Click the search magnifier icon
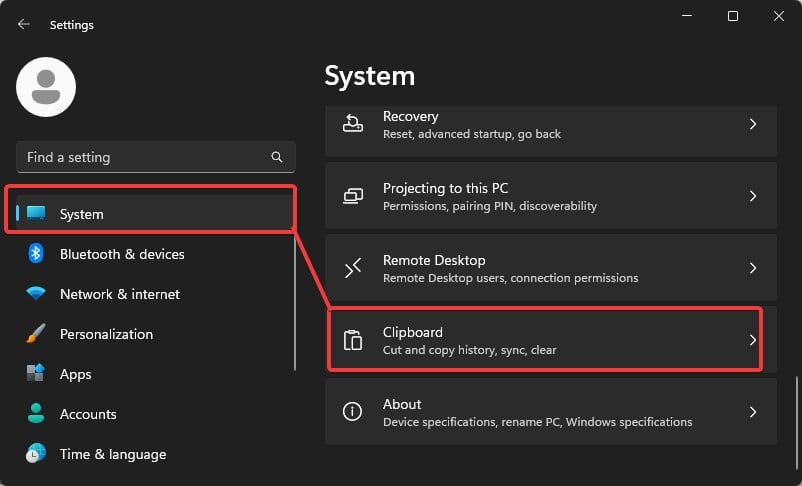 tap(277, 157)
